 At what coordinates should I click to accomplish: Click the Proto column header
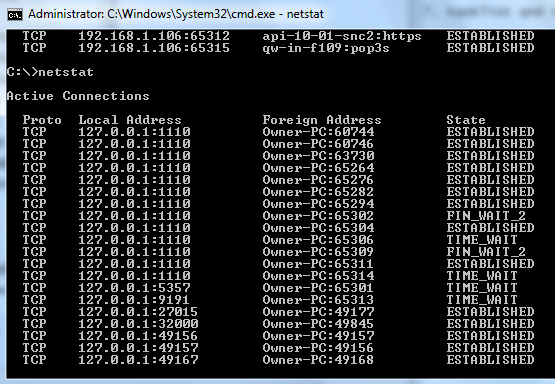pos(42,120)
